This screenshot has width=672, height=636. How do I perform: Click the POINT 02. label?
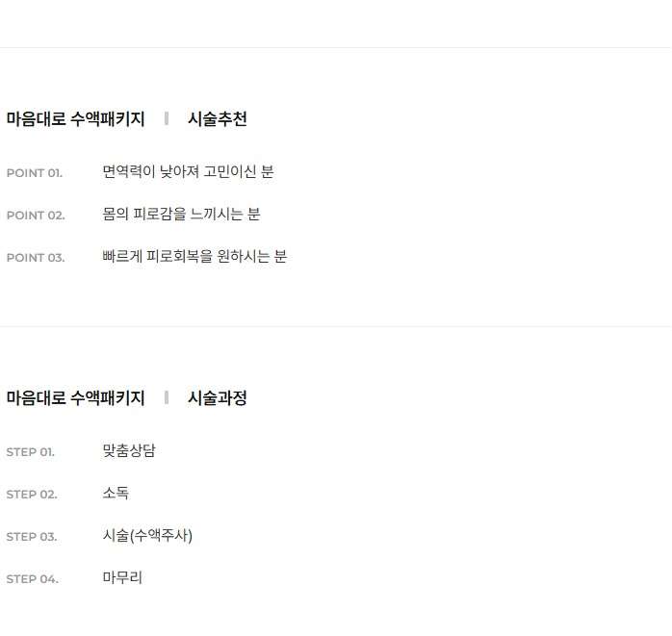(x=36, y=216)
